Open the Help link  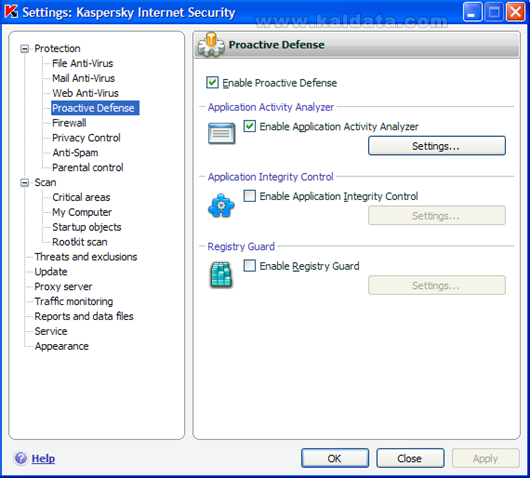click(43, 458)
